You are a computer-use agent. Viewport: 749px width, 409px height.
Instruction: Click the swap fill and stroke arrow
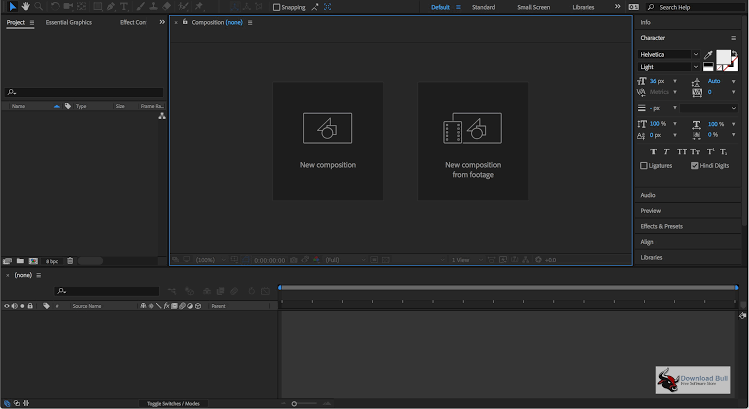[x=735, y=53]
